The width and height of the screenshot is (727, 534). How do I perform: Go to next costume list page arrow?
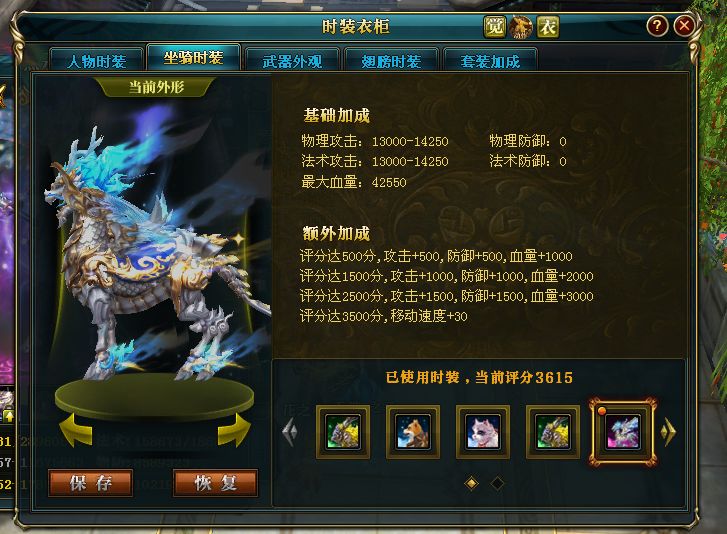pos(668,432)
